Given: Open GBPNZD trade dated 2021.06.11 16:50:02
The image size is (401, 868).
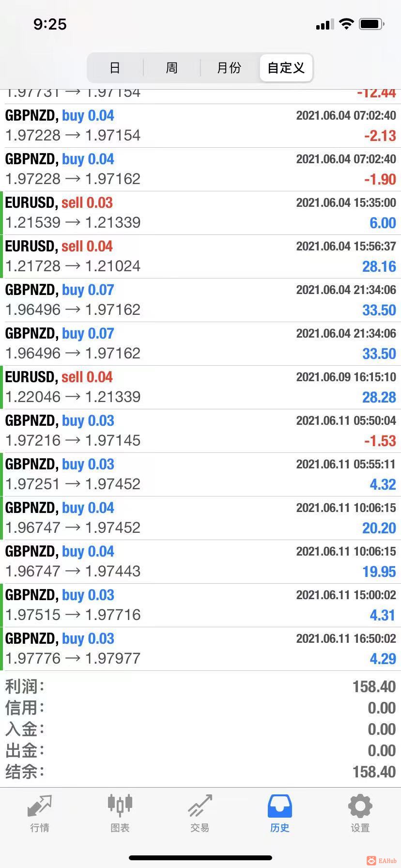Looking at the screenshot, I should [x=200, y=649].
